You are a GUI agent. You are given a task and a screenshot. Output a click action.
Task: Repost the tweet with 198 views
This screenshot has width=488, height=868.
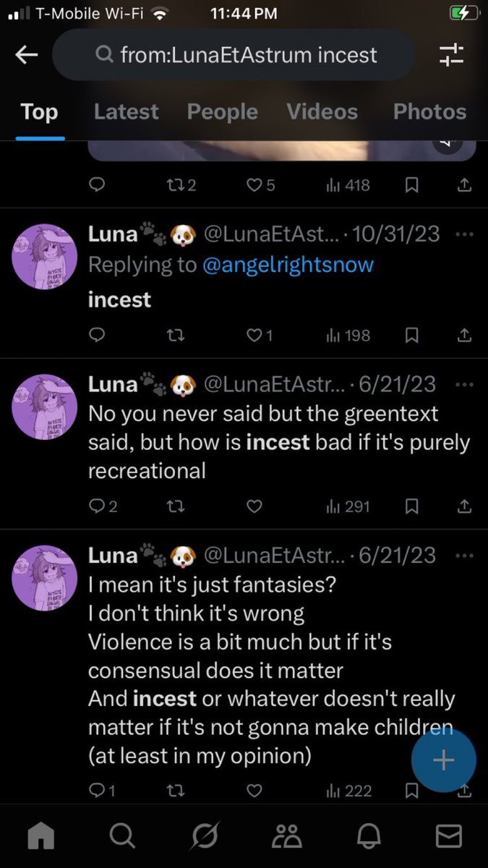tap(173, 335)
